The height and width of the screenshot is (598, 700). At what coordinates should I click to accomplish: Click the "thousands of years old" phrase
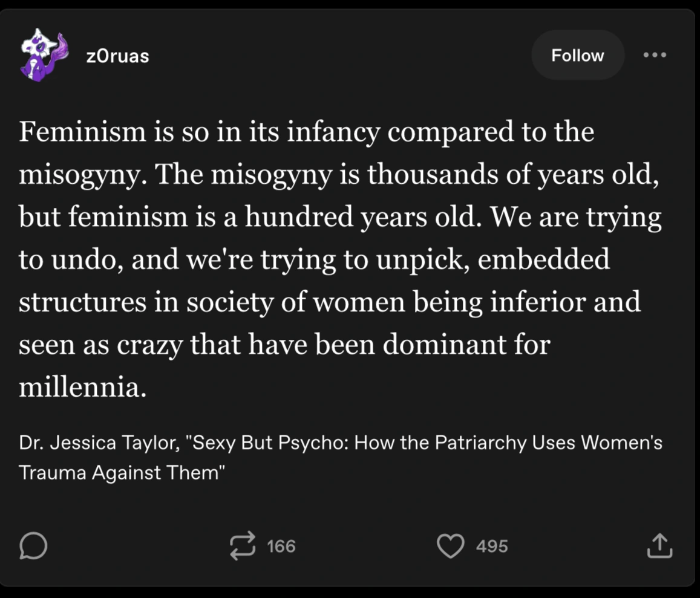tap(512, 175)
